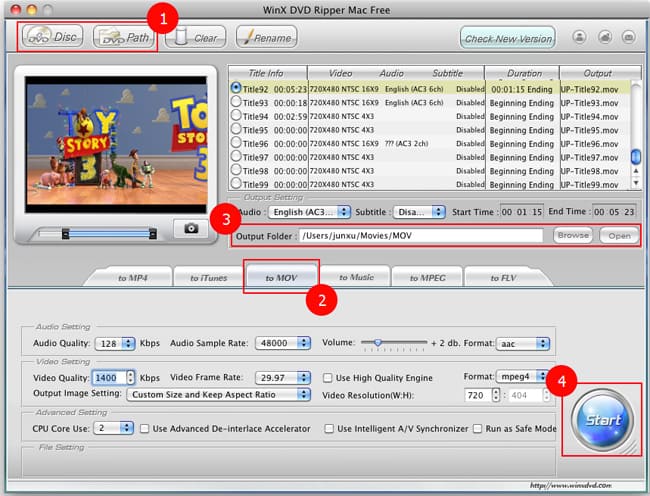Open the audio Format aac dropdown
The height and width of the screenshot is (496, 650).
click(x=523, y=344)
